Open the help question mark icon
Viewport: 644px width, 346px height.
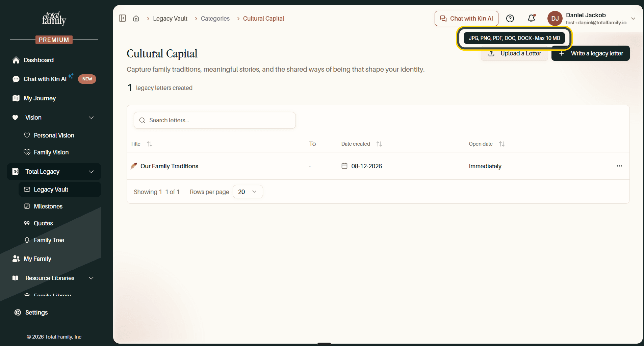coord(510,18)
